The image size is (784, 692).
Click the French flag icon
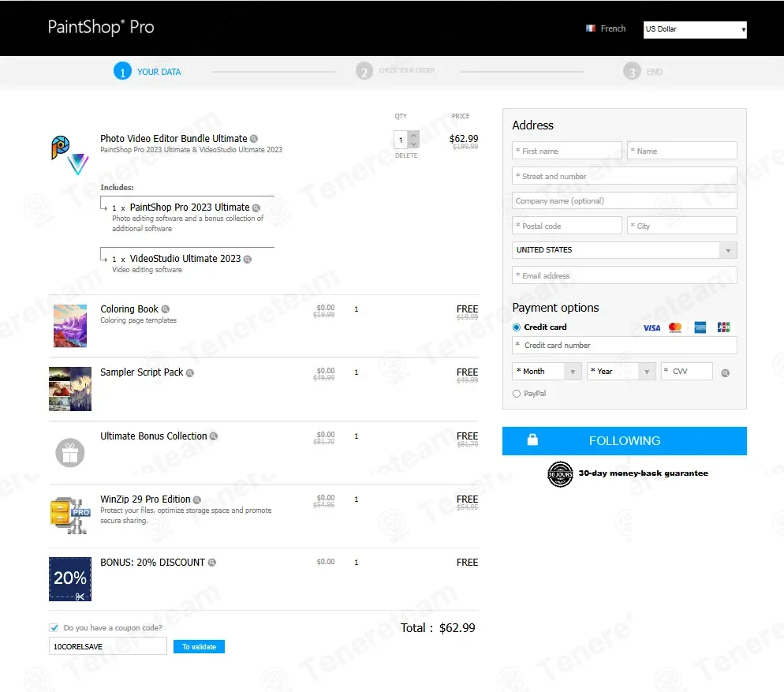(x=591, y=28)
